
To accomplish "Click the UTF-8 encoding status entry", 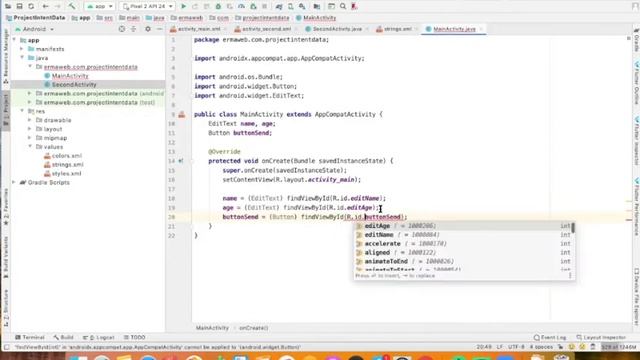I will [x=516, y=347].
